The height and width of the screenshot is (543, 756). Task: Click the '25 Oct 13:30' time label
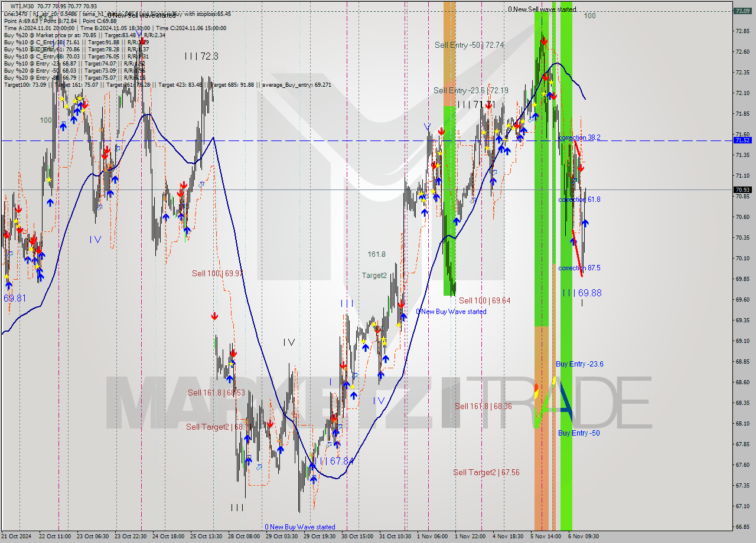[x=207, y=537]
